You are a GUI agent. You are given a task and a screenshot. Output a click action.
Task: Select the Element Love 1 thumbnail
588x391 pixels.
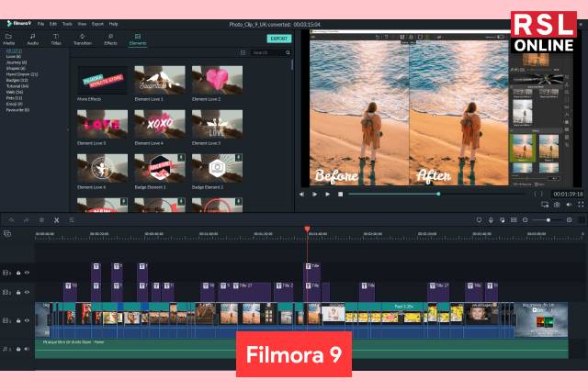(x=160, y=80)
